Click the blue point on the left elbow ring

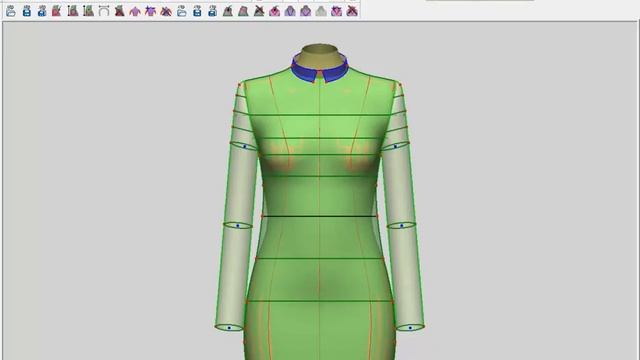(x=238, y=226)
